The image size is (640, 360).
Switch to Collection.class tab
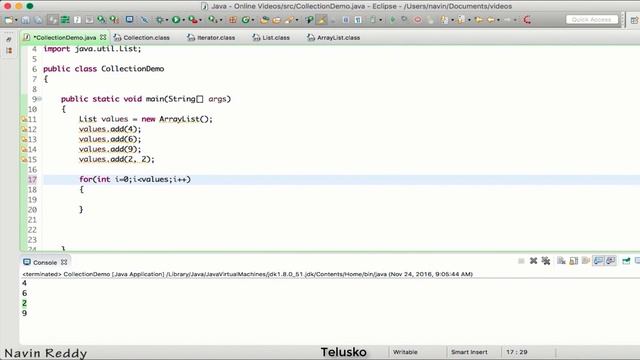point(142,38)
